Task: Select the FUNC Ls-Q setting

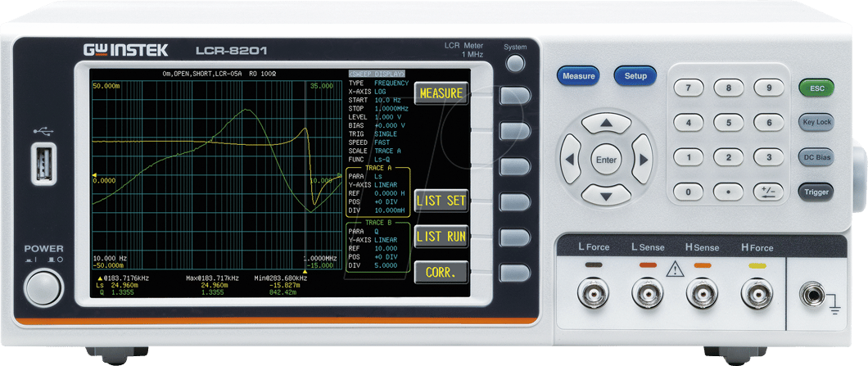Action: (369, 160)
